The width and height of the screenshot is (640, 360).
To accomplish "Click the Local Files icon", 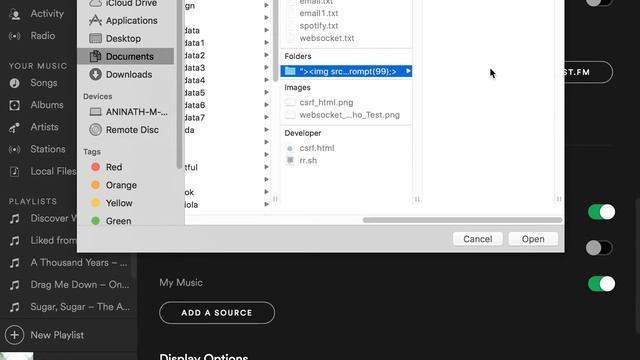I will pos(15,171).
